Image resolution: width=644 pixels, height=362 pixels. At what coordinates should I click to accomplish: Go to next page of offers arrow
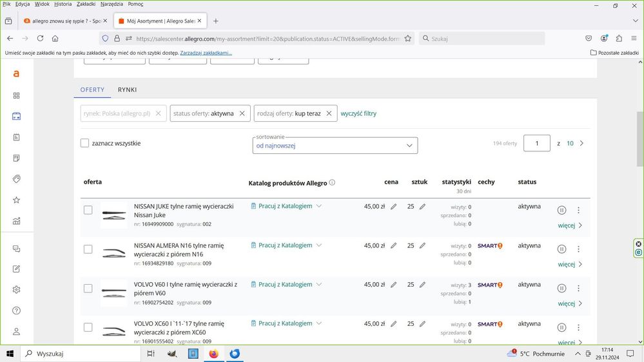(x=581, y=143)
